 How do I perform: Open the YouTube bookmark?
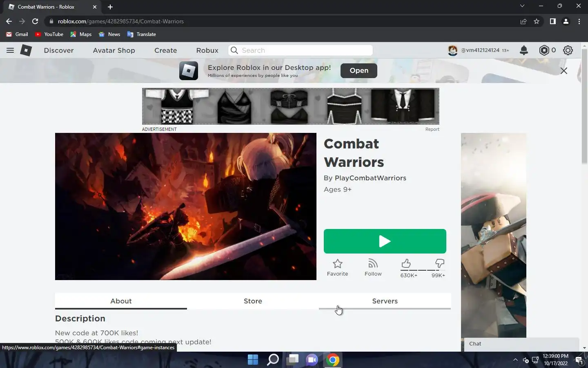(x=49, y=34)
